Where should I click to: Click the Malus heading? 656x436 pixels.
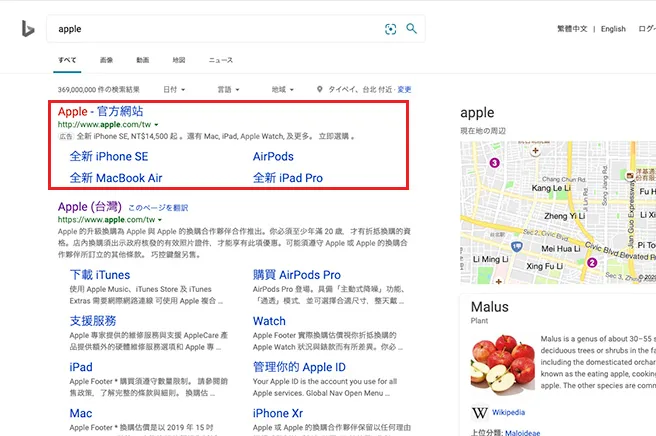(x=489, y=307)
